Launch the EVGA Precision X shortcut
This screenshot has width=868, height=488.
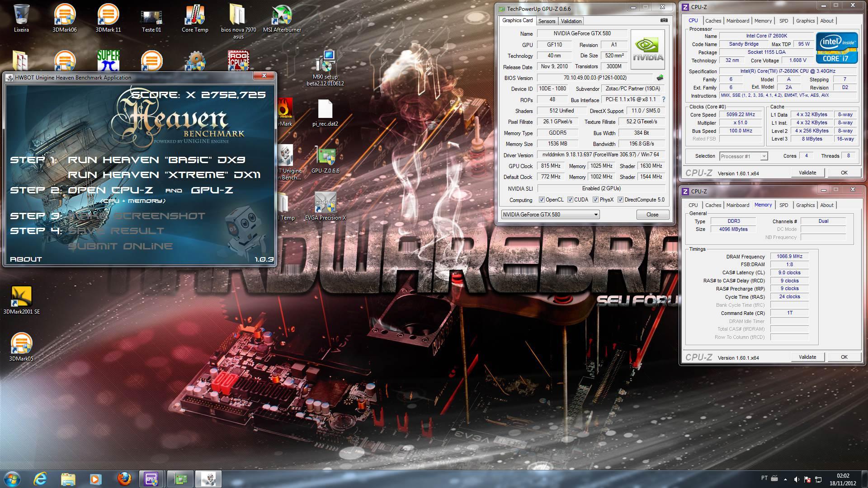(x=325, y=207)
